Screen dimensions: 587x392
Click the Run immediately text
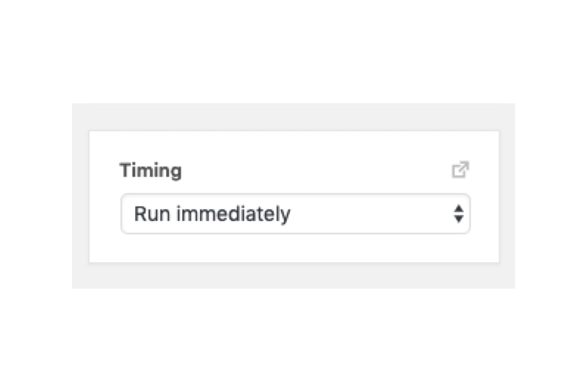point(212,214)
